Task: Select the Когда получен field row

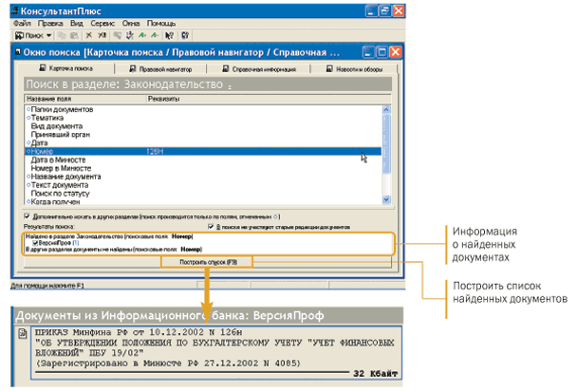Action: click(203, 201)
